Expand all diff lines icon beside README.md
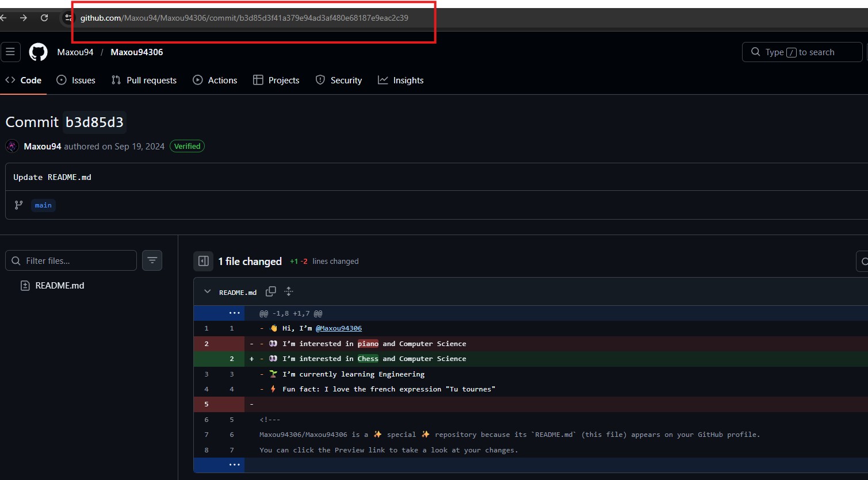This screenshot has height=480, width=868. [x=289, y=292]
